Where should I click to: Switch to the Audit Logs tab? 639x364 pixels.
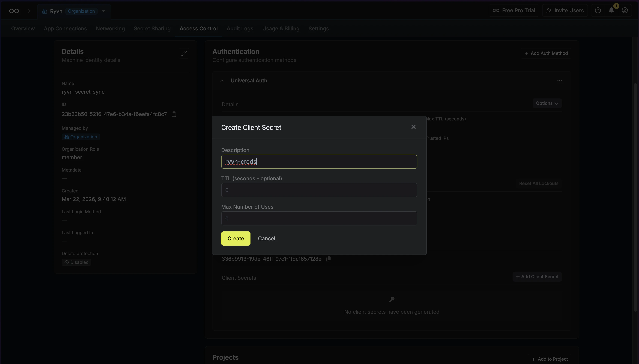click(240, 29)
